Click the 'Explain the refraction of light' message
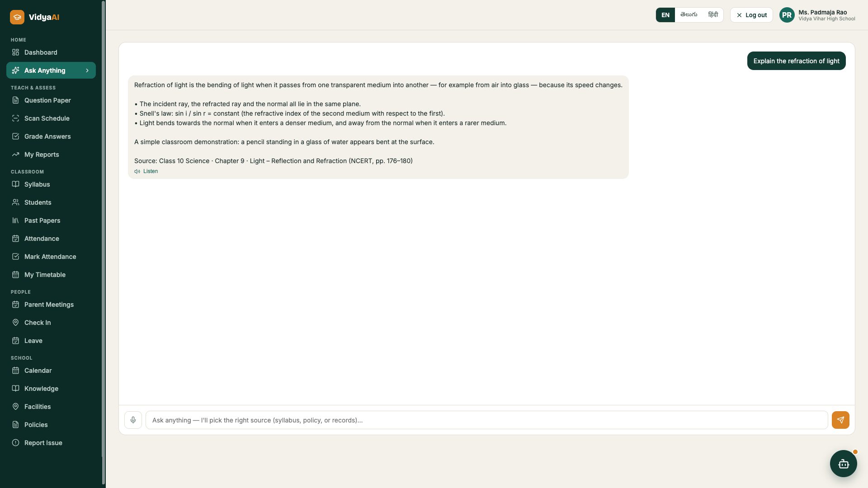The width and height of the screenshot is (868, 488). point(796,61)
